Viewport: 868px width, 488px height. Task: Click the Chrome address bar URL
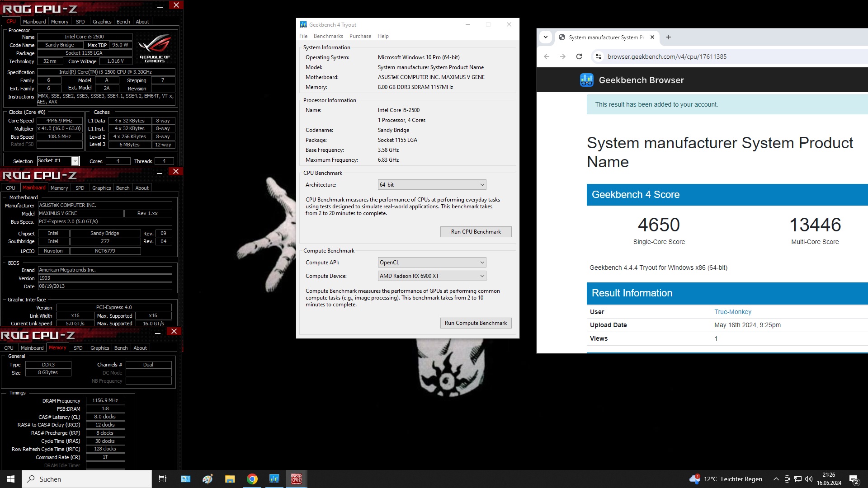pos(667,56)
